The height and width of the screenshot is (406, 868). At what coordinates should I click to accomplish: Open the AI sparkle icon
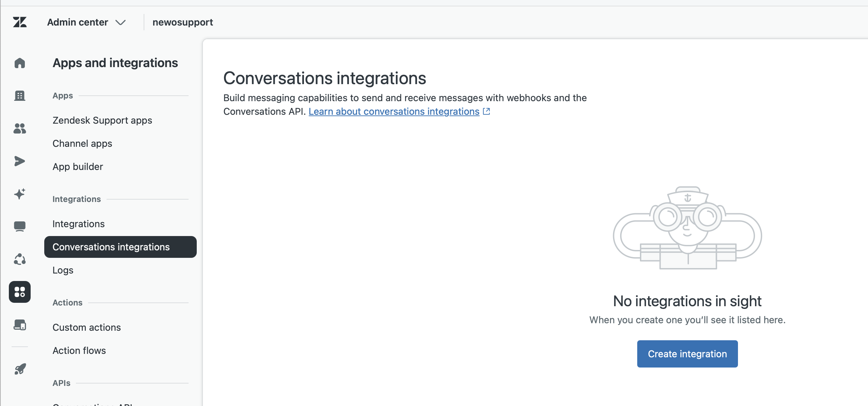tap(20, 194)
